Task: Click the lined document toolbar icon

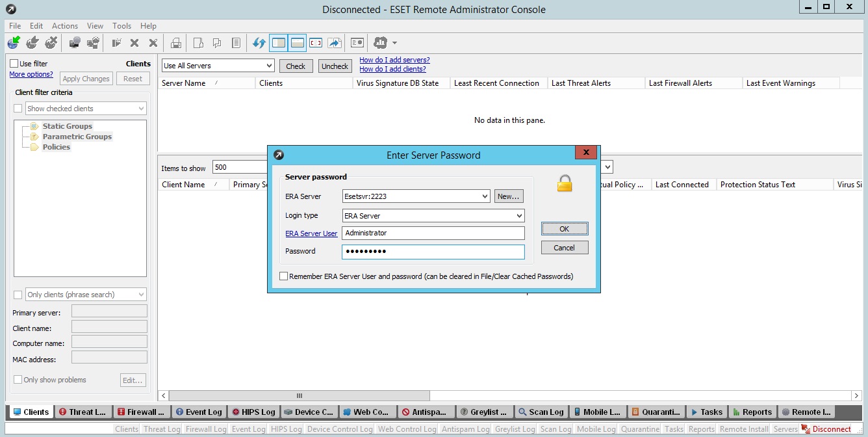Action: click(x=236, y=43)
